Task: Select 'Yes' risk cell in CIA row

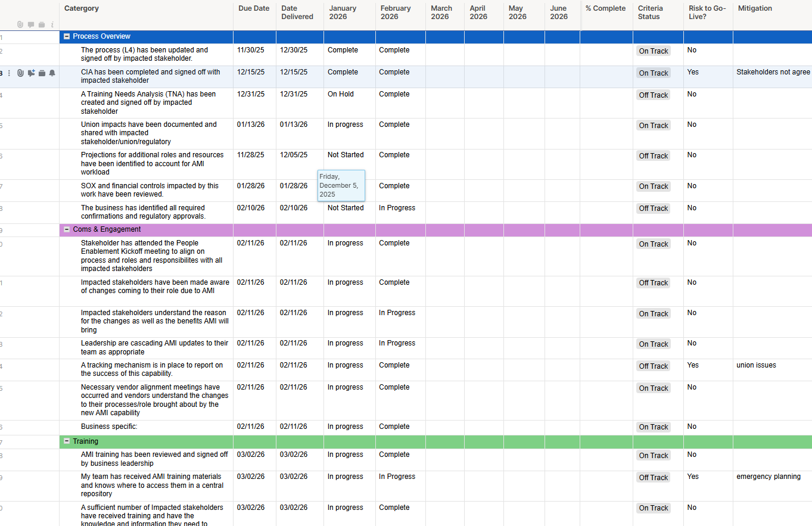Action: 708,77
